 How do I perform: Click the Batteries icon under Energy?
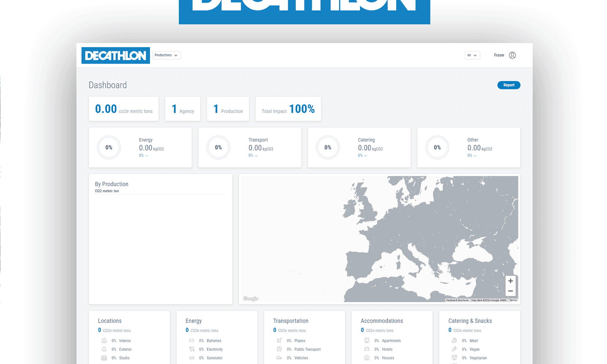click(x=192, y=340)
